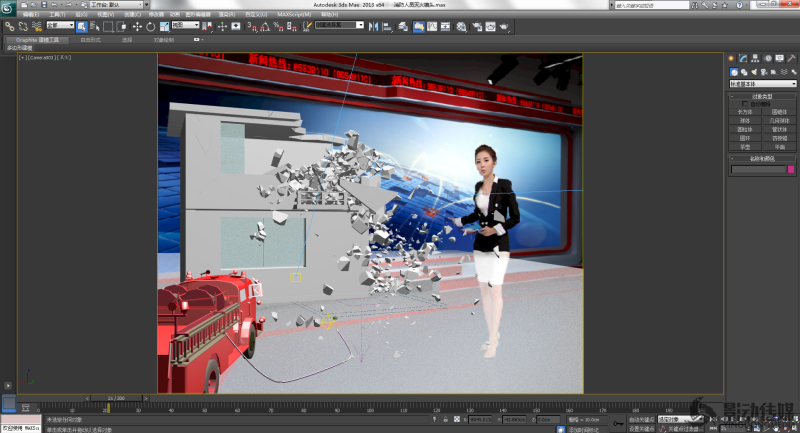
Task: Click the magenta object color swatch
Action: pyautogui.click(x=791, y=169)
